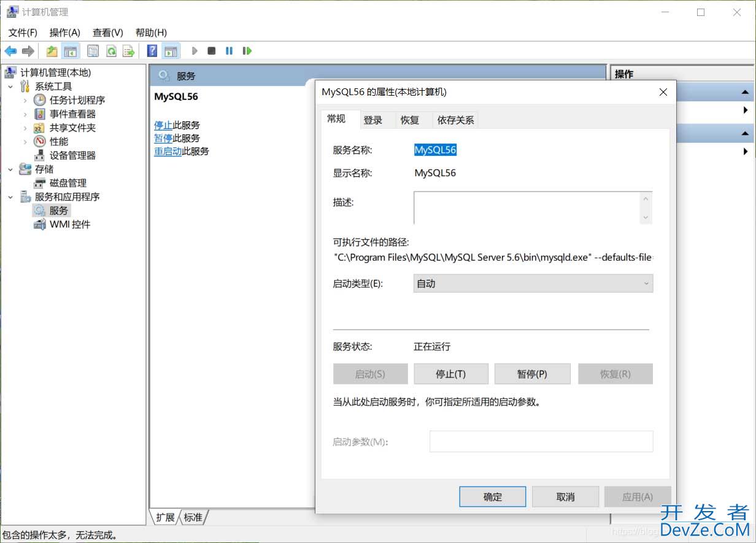Click the 停止(T) button

(x=451, y=374)
